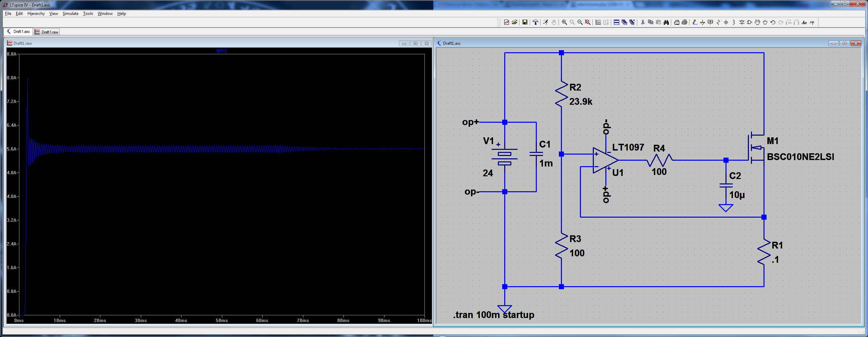Open the File menu
This screenshot has height=337, width=868.
[8, 14]
